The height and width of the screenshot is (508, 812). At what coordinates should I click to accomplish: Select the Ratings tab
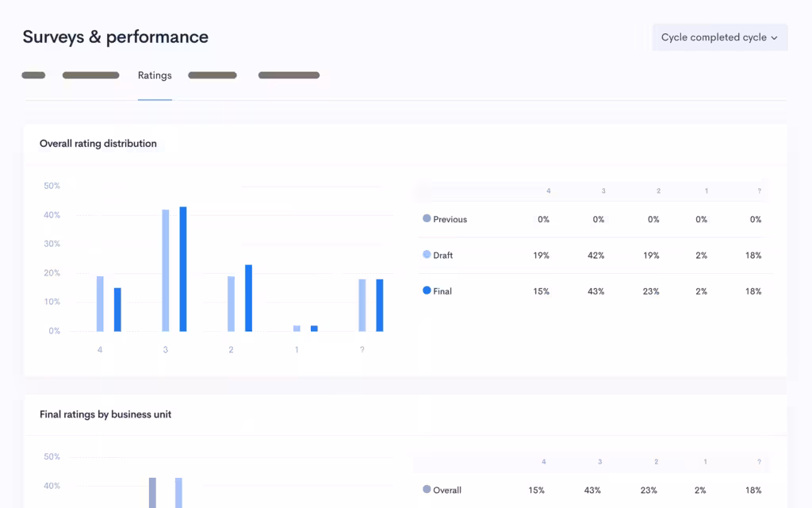click(155, 75)
